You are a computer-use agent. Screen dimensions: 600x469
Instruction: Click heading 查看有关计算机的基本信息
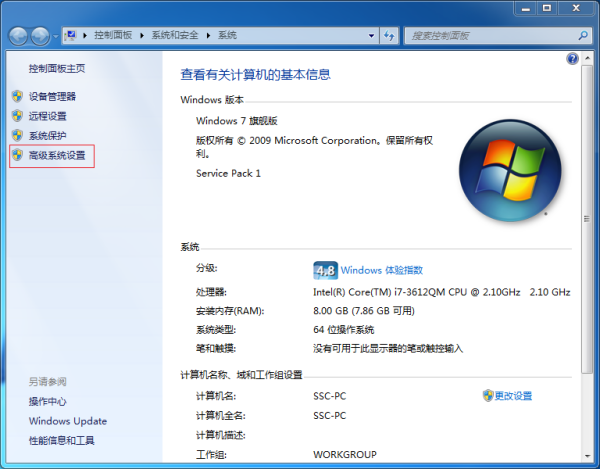256,74
